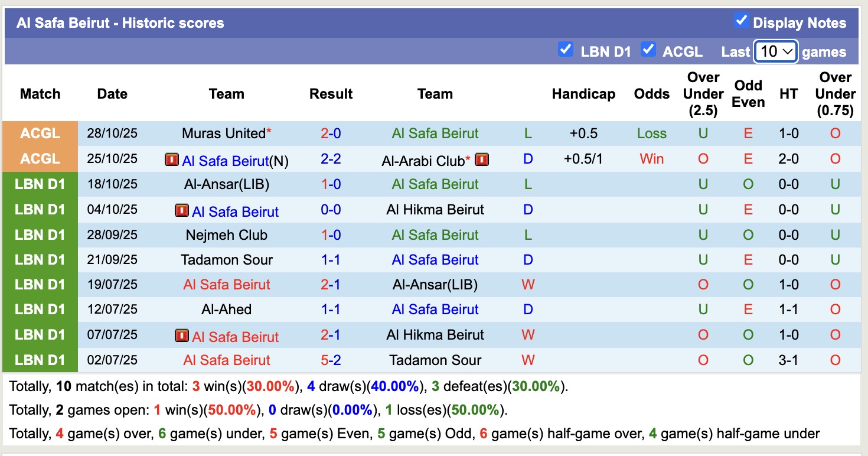Open the Muras United team link
Viewport: 868px width, 456px height.
click(x=222, y=133)
